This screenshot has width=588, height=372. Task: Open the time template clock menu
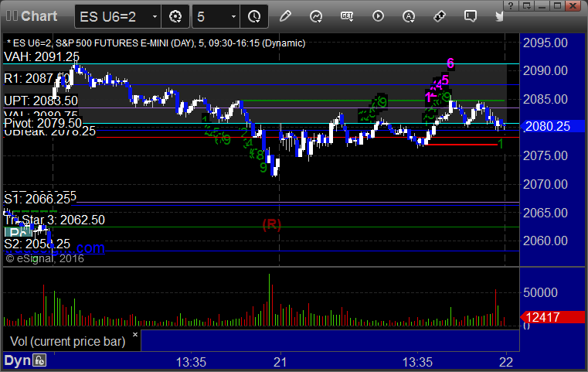pyautogui.click(x=254, y=16)
